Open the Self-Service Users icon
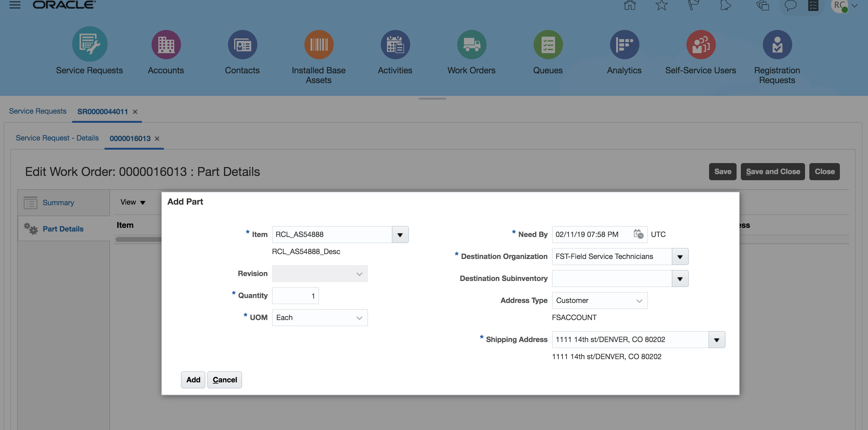Viewport: 868px width, 430px height. [701, 44]
